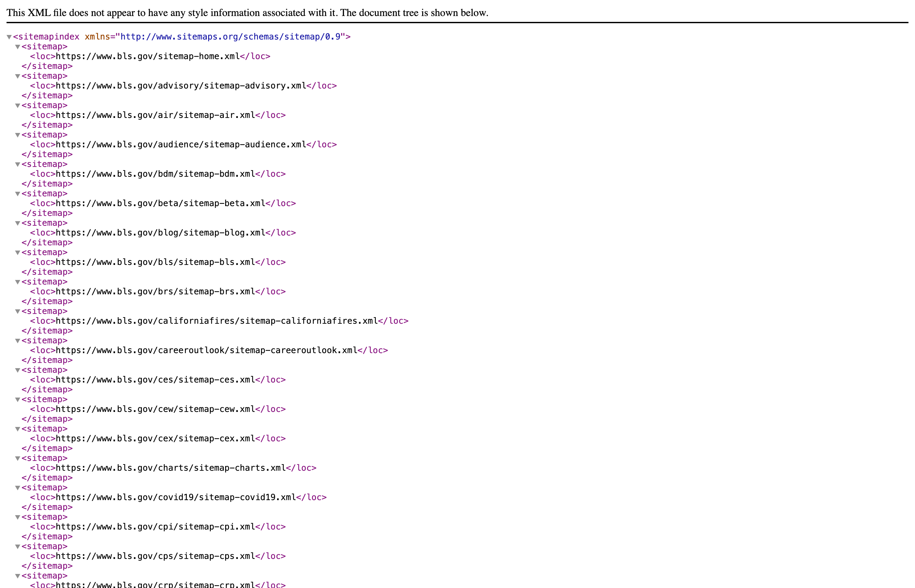This screenshot has width=915, height=588.
Task: Click the cew/sitemap-cew.xml URL text
Action: (156, 409)
